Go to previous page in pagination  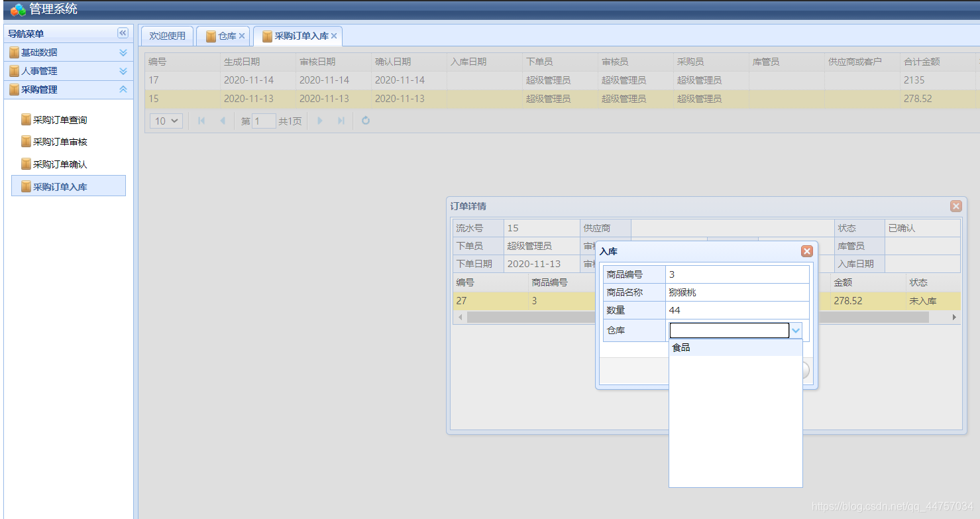pyautogui.click(x=222, y=121)
